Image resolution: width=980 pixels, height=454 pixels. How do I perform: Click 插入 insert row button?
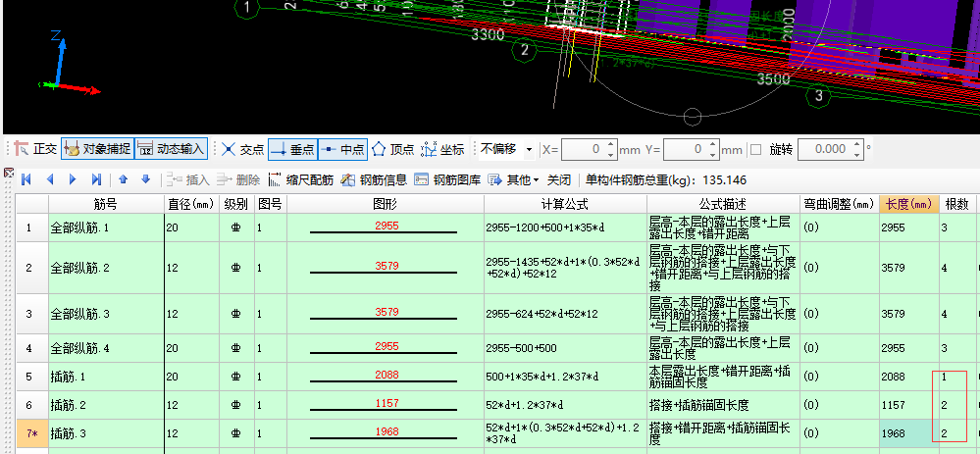coord(188,180)
